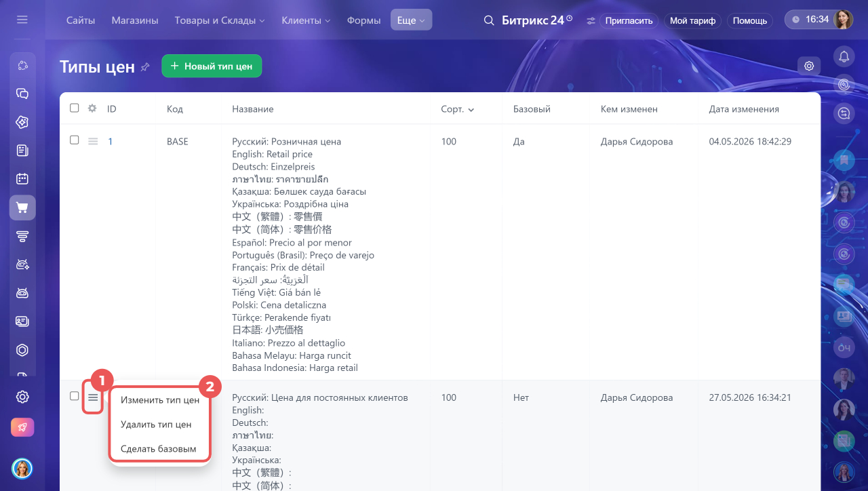Open the hexagon icon in left sidebar
The height and width of the screenshot is (491, 868).
22,350
